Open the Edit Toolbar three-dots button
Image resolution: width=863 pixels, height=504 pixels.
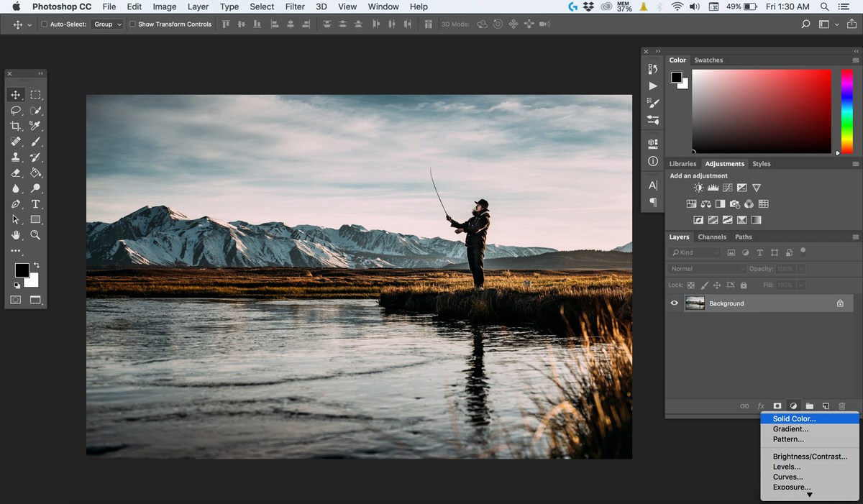click(x=15, y=251)
